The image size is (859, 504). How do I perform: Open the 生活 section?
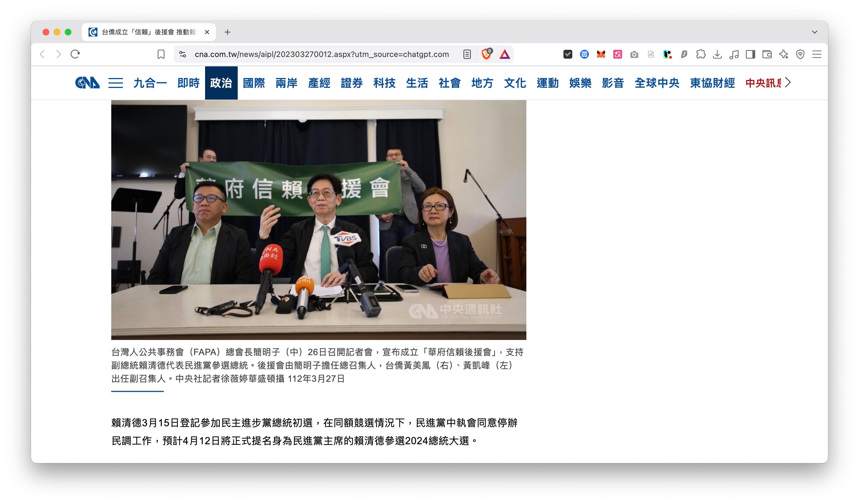[417, 83]
